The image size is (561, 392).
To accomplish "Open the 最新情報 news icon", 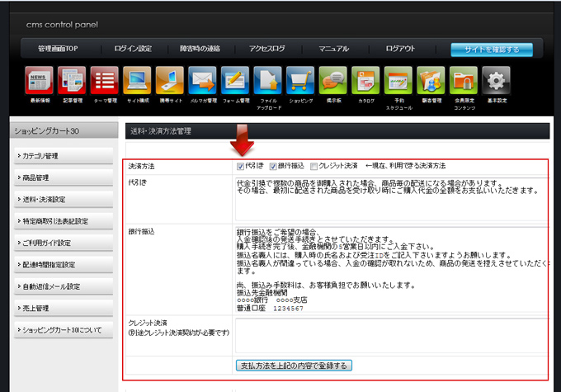I will [40, 81].
